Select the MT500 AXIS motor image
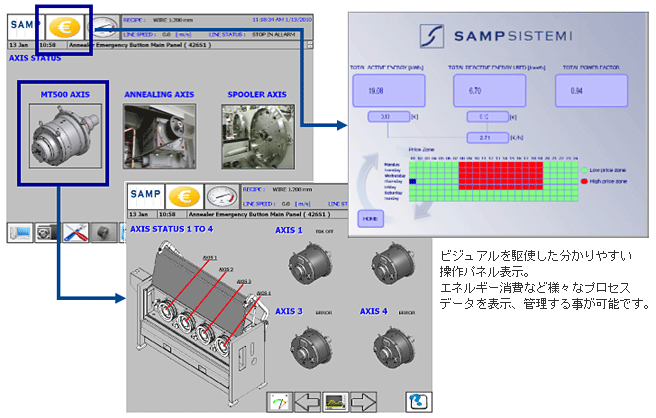The width and height of the screenshot is (656, 418). click(x=65, y=136)
